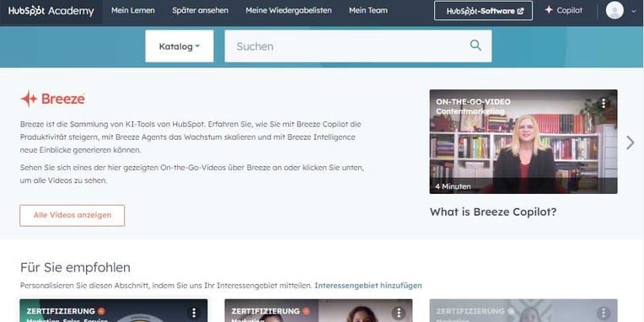
Task: Open options menu on third greyed Zertifizierung card
Action: pos(604,314)
